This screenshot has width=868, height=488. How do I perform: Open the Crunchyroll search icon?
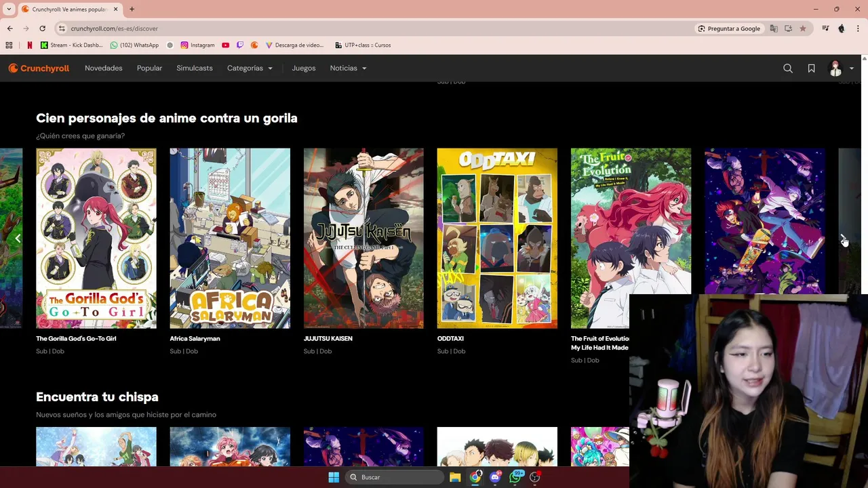(788, 68)
